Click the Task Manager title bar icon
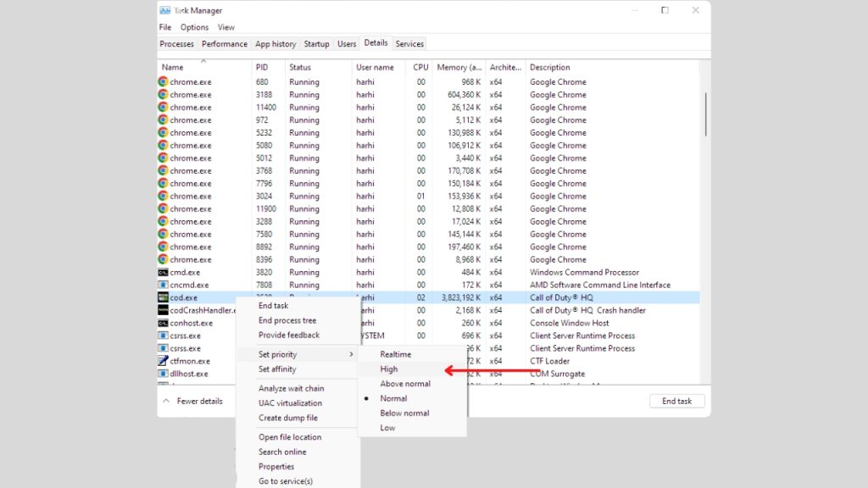This screenshot has height=488, width=868. 165,10
